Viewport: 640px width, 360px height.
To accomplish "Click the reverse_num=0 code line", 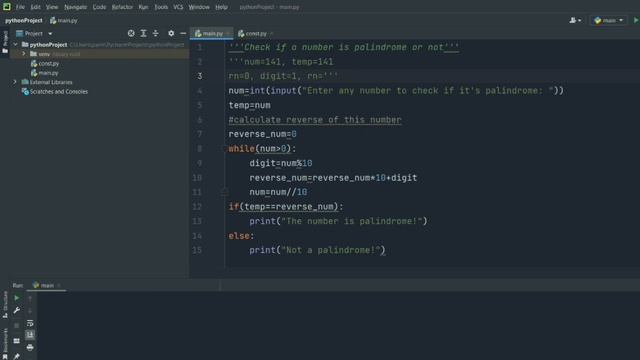I will 262,134.
